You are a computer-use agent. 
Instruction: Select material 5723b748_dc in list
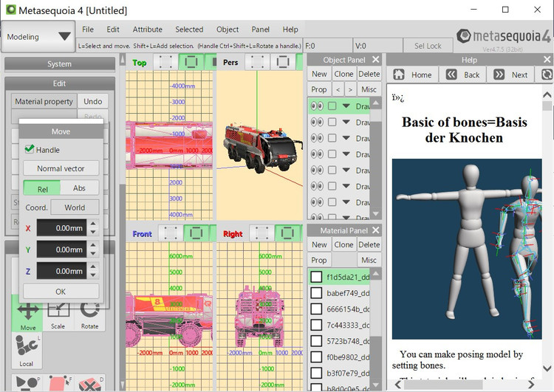tap(339, 341)
